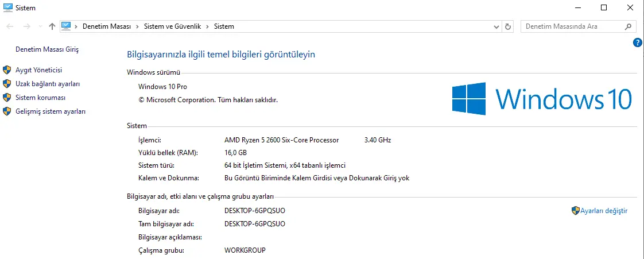Click the Sistem window title bar icon
This screenshot has width=644, height=259.
(x=8, y=7)
